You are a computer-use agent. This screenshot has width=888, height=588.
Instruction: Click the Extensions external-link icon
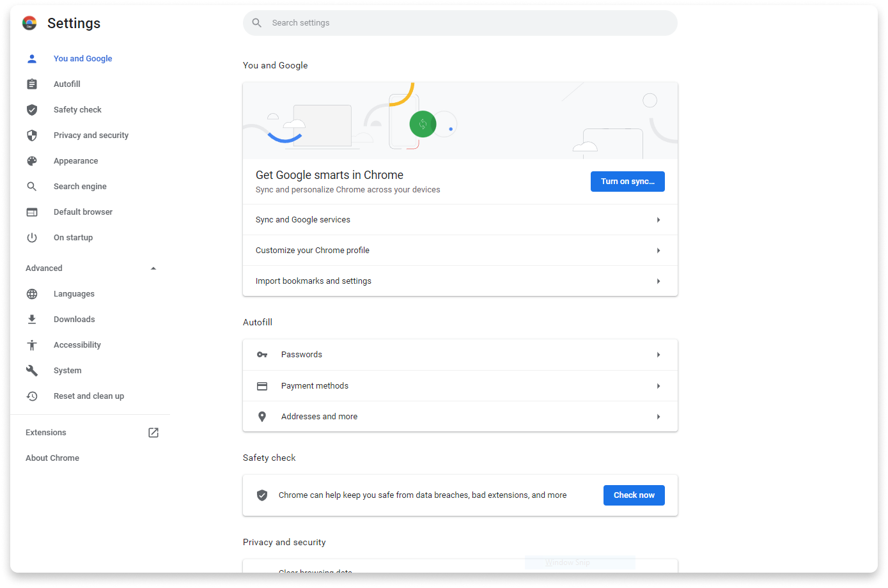coord(153,433)
